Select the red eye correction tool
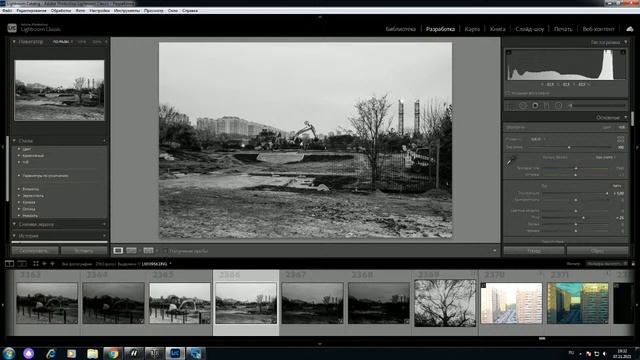The width and height of the screenshot is (640, 360). (x=535, y=106)
